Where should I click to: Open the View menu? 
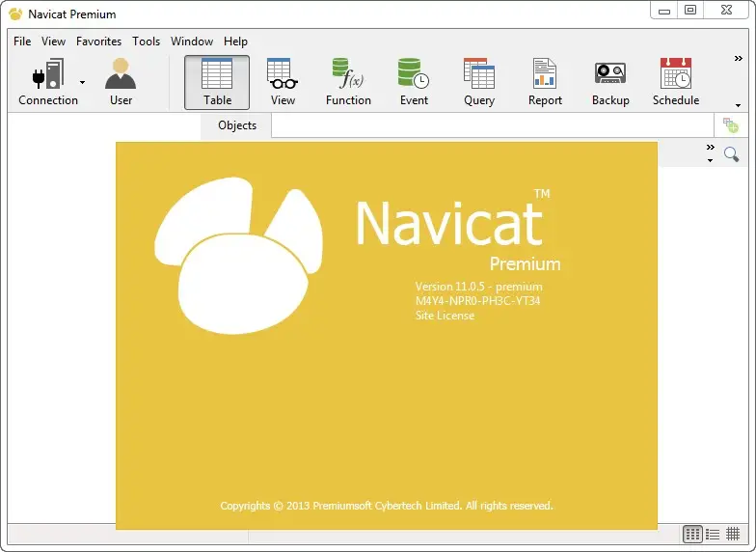pyautogui.click(x=53, y=41)
